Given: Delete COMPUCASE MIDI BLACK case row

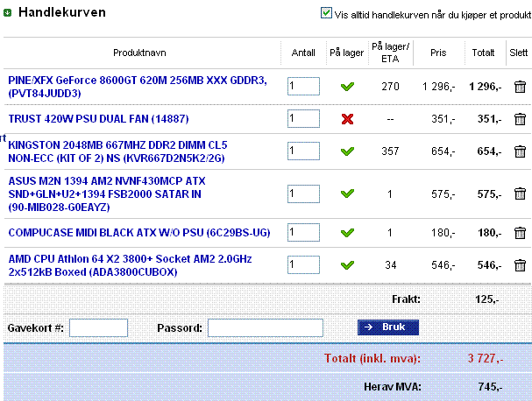Looking at the screenshot, I should pyautogui.click(x=520, y=233).
